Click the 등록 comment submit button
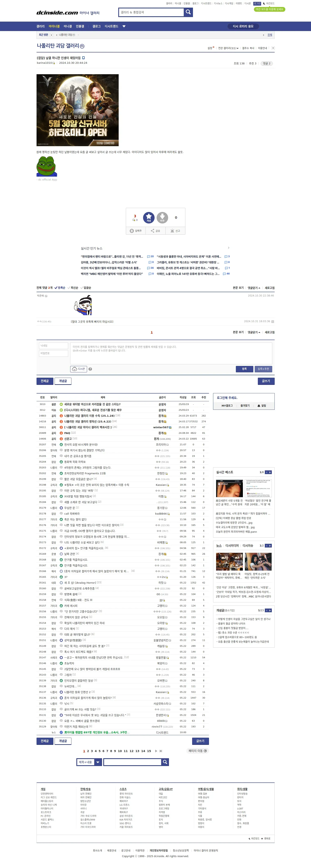311x868 pixels. [x=244, y=369]
